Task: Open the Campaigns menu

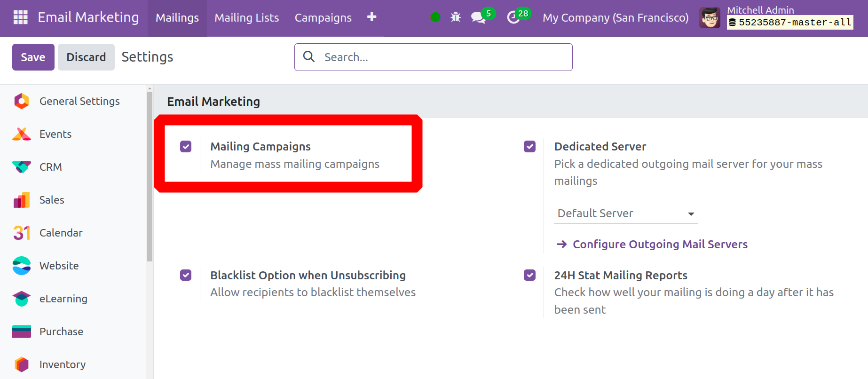Action: coord(323,18)
